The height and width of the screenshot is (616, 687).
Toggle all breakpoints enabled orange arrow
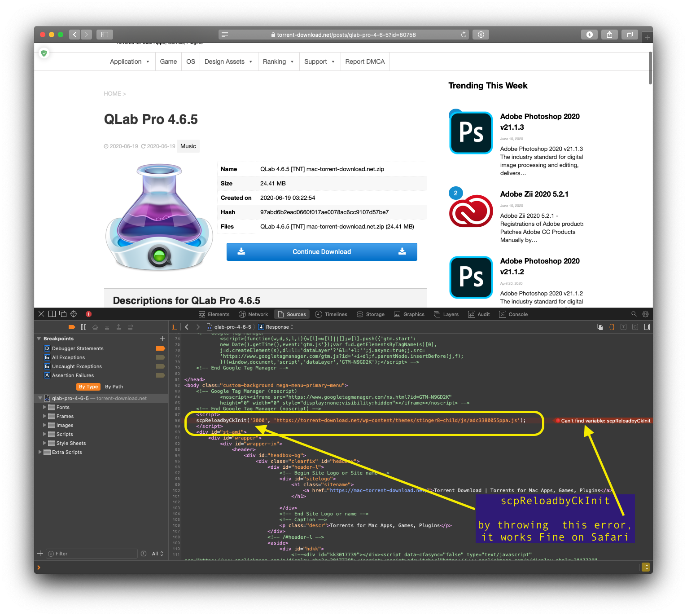pyautogui.click(x=72, y=327)
